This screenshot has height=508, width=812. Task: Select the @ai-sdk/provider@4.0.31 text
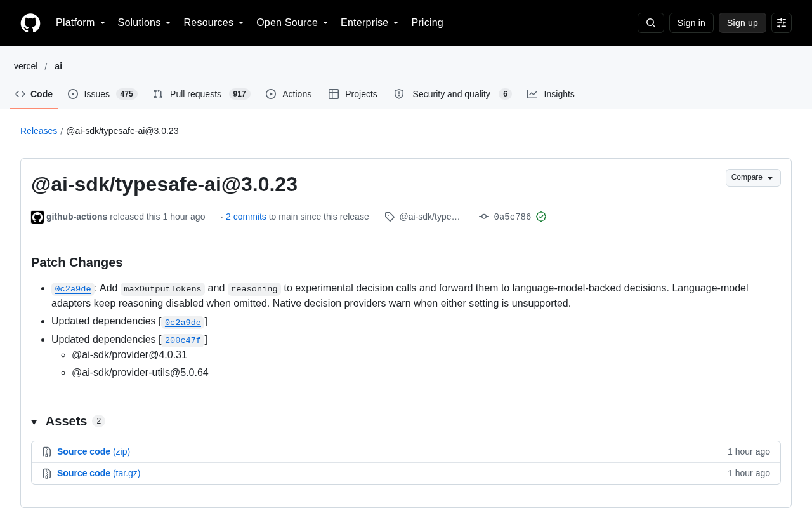pos(129,354)
